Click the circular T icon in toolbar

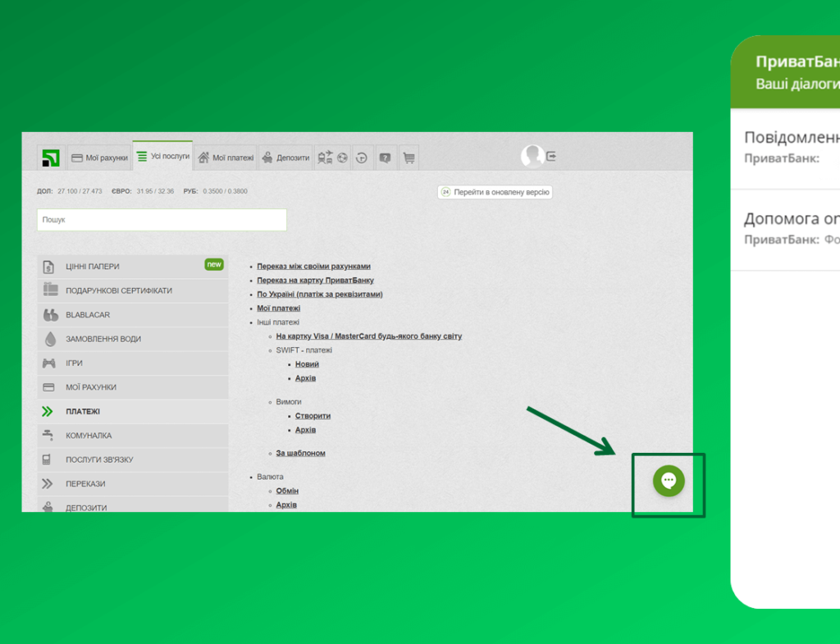pyautogui.click(x=362, y=158)
